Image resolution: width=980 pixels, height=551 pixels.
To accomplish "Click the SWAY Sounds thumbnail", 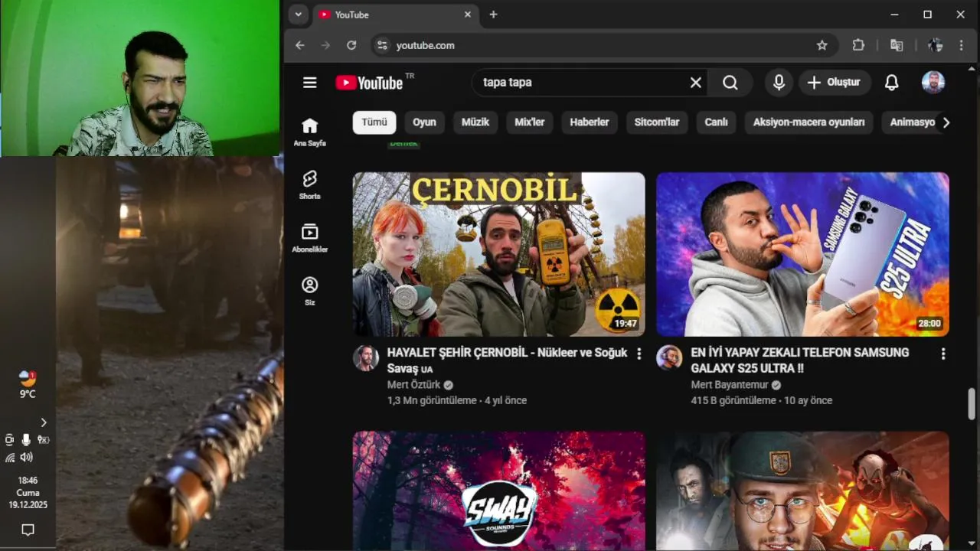I will (498, 491).
